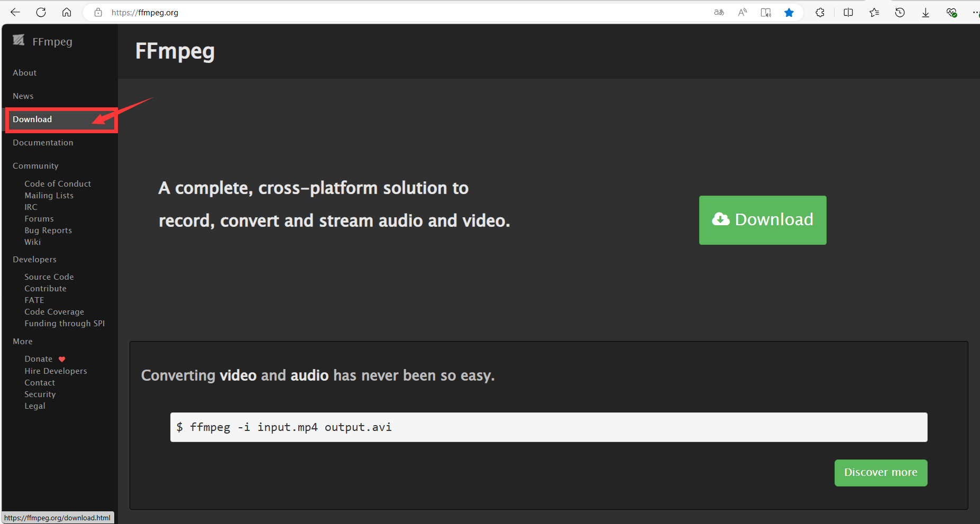The width and height of the screenshot is (980, 524).
Task: Open the translate page option
Action: [x=719, y=12]
